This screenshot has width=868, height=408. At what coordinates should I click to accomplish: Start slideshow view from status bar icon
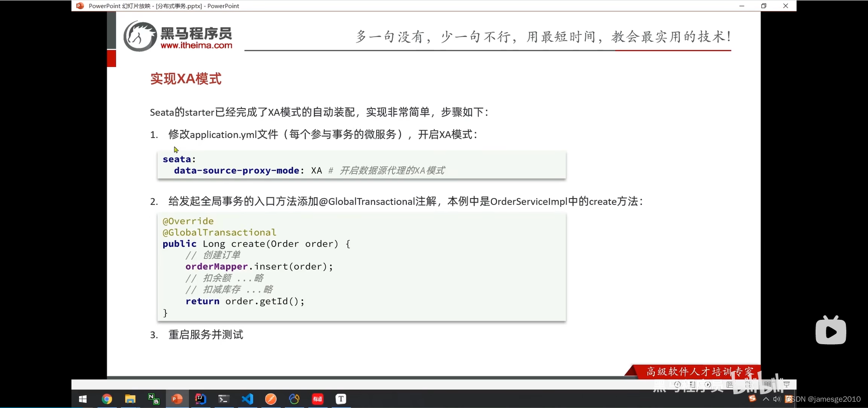(787, 384)
